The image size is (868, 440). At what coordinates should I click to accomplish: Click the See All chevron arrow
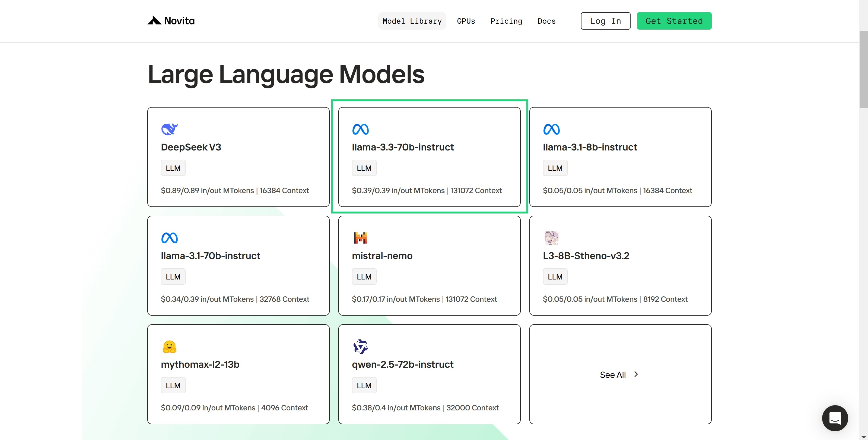636,374
